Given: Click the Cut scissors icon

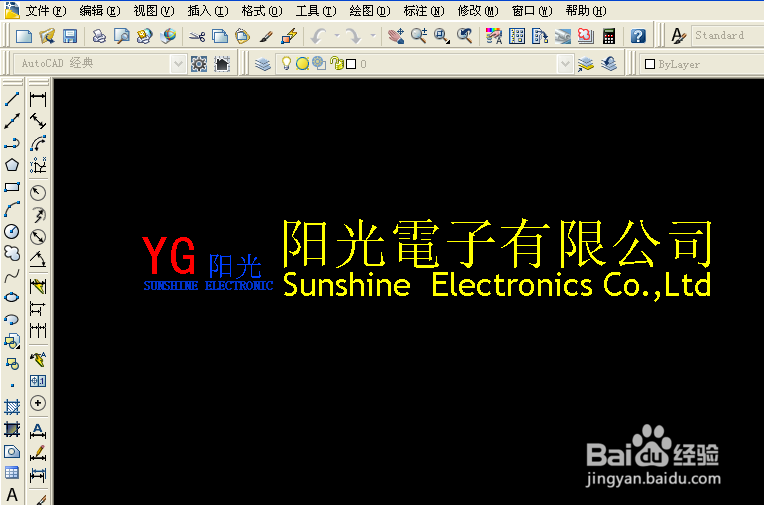Looking at the screenshot, I should [197, 36].
